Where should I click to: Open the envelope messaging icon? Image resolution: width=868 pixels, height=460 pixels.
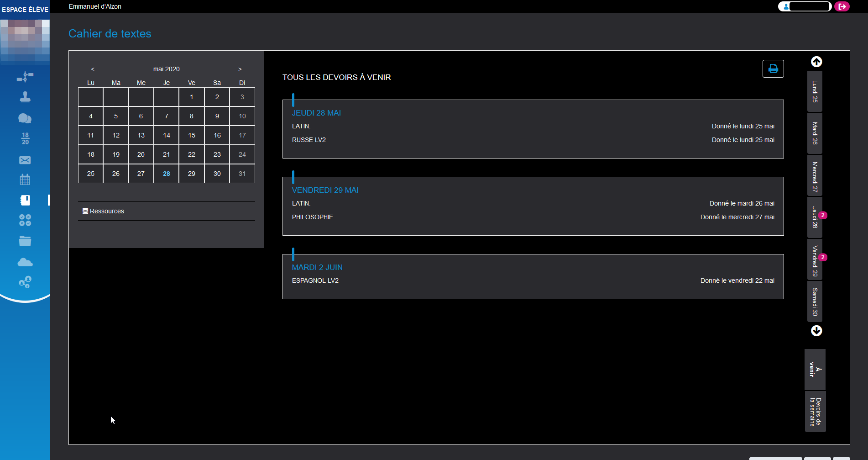click(25, 160)
